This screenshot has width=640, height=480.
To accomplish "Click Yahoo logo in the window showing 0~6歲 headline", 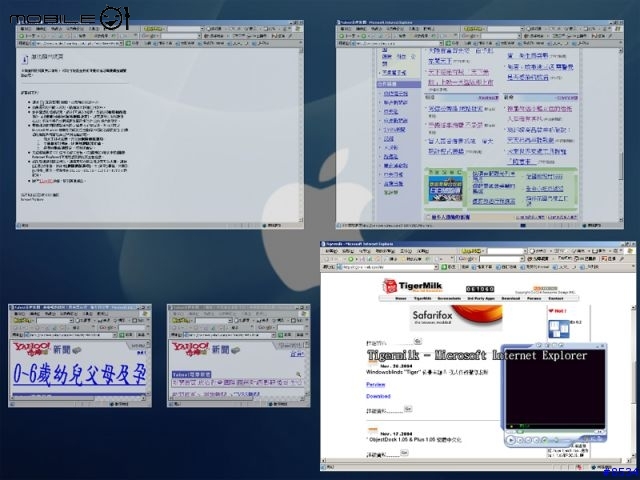I will (32, 349).
